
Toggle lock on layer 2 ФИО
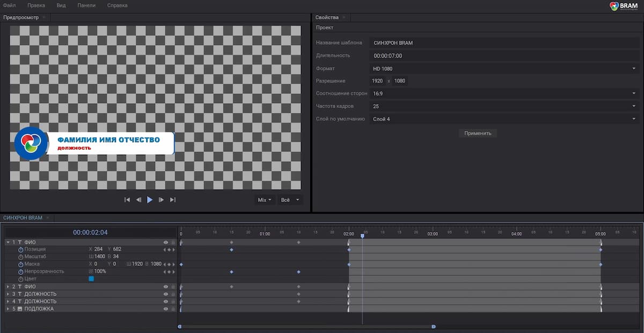click(173, 287)
